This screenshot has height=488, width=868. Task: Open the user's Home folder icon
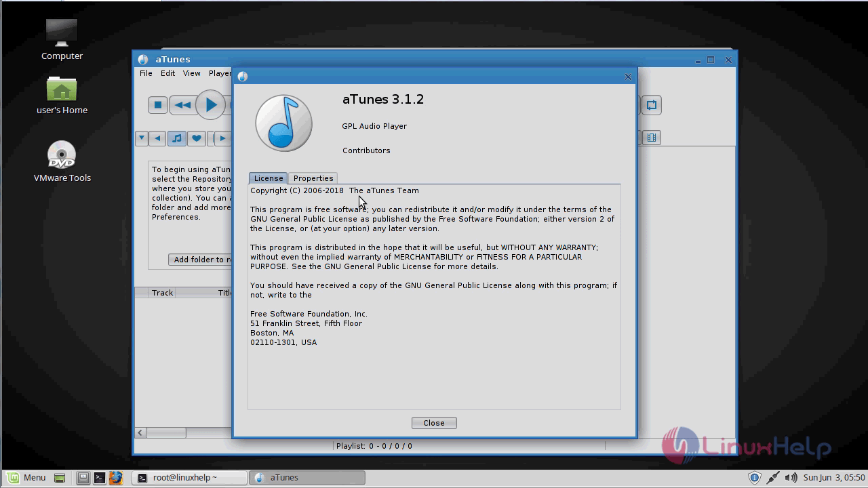point(62,95)
